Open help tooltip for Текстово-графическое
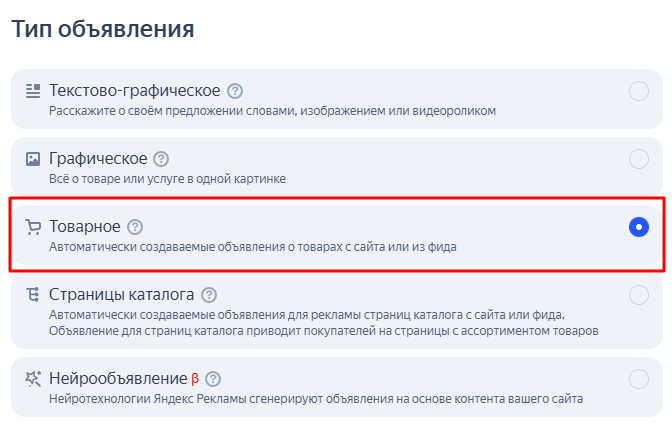672x433 pixels. [x=235, y=91]
